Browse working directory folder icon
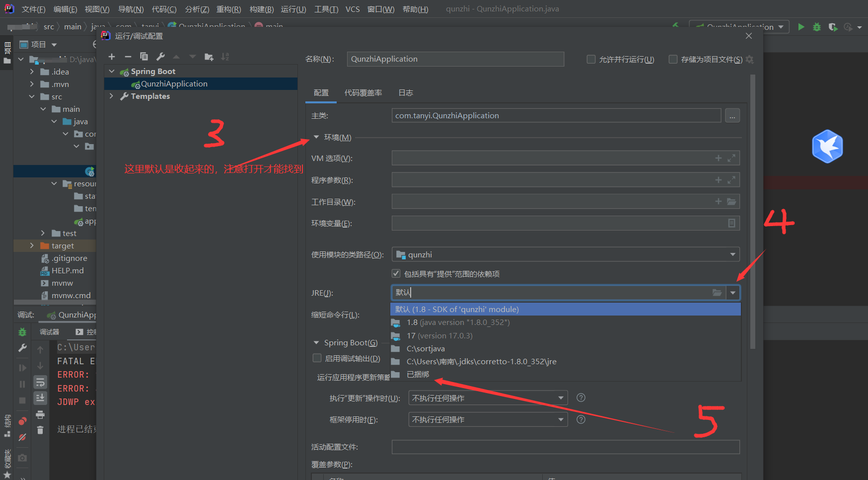This screenshot has height=480, width=868. pos(731,202)
